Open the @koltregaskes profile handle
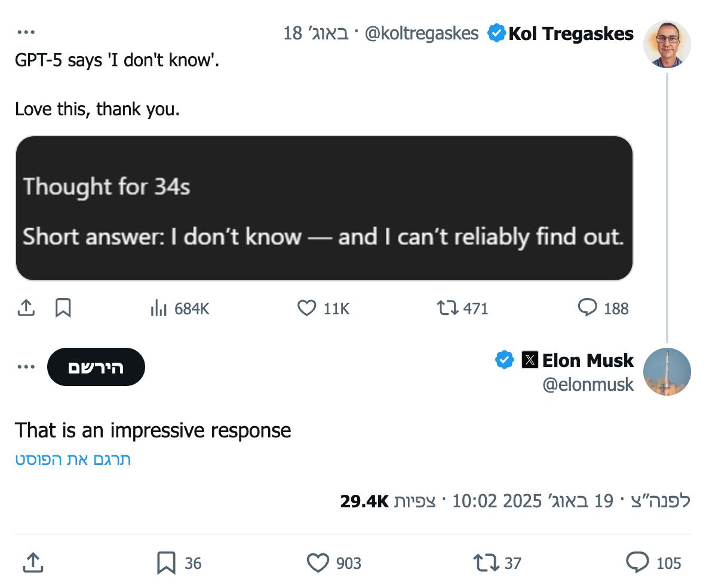Viewport: 706px width, 588px height. click(x=421, y=33)
